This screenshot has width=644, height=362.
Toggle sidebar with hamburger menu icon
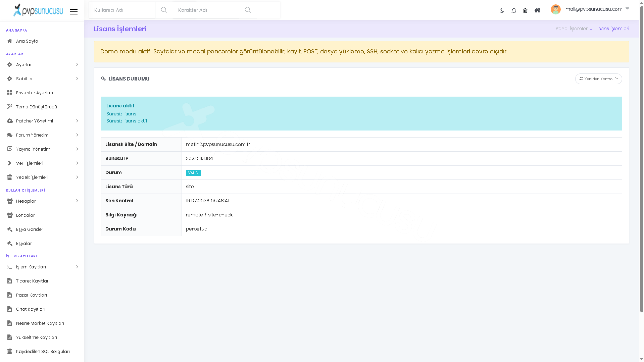click(x=74, y=12)
